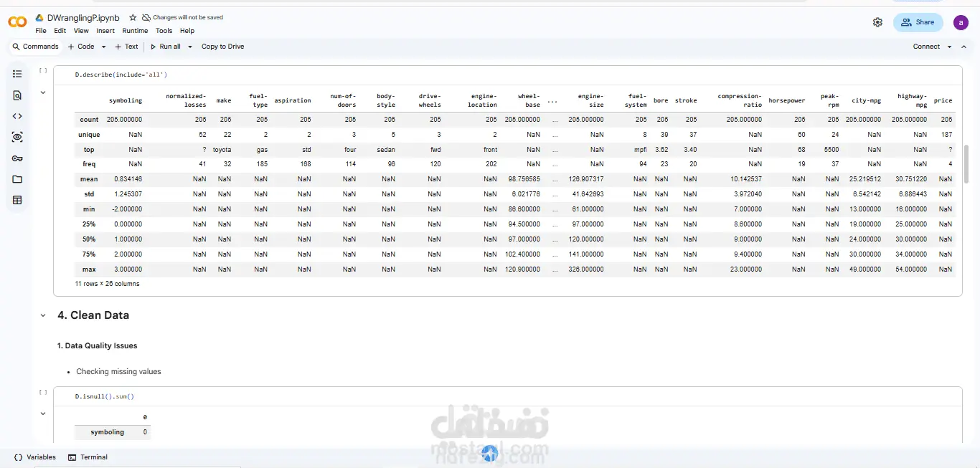Viewport: 980px width, 468px height.
Task: Click Connect to runtime
Action: click(x=926, y=47)
